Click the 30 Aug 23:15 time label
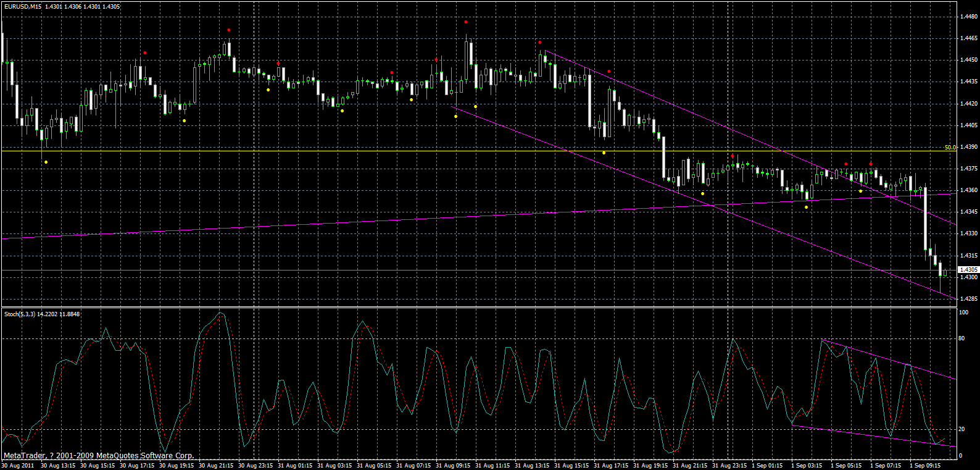The image size is (980, 470). (255, 466)
